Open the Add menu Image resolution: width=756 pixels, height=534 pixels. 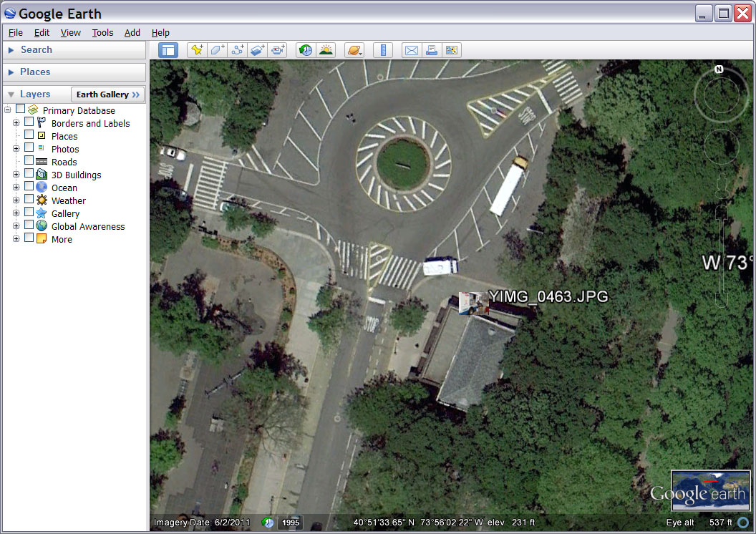pyautogui.click(x=132, y=32)
